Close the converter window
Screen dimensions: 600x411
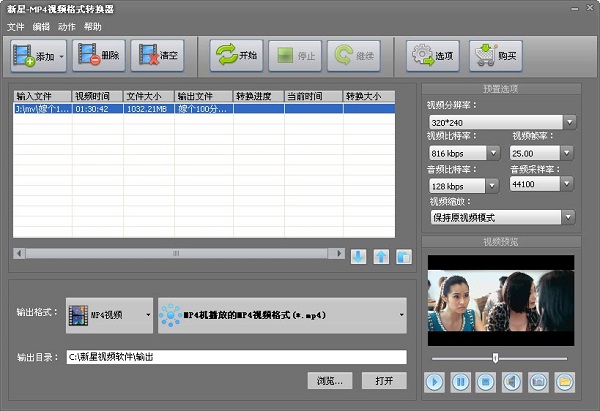click(590, 8)
